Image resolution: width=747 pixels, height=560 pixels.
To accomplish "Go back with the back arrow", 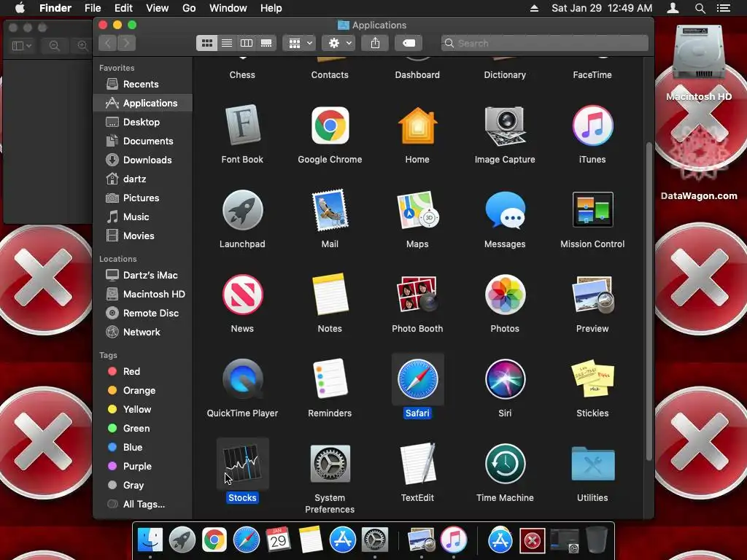I will click(108, 43).
